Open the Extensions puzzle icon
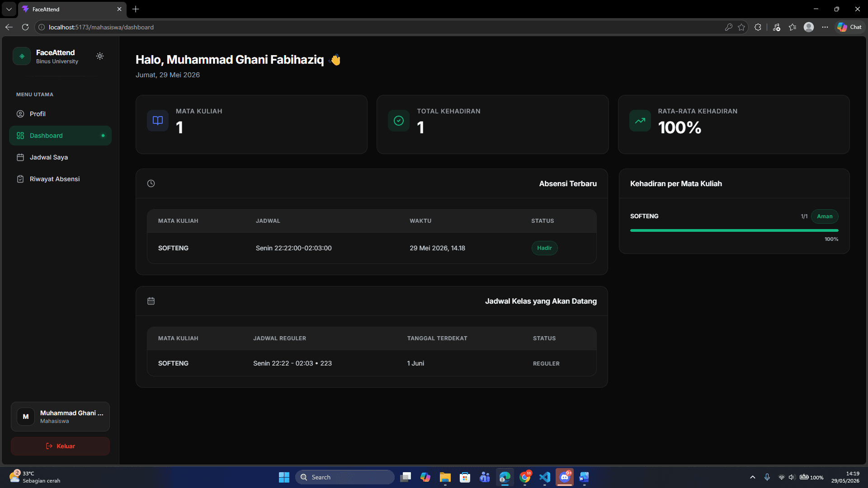 (x=758, y=27)
